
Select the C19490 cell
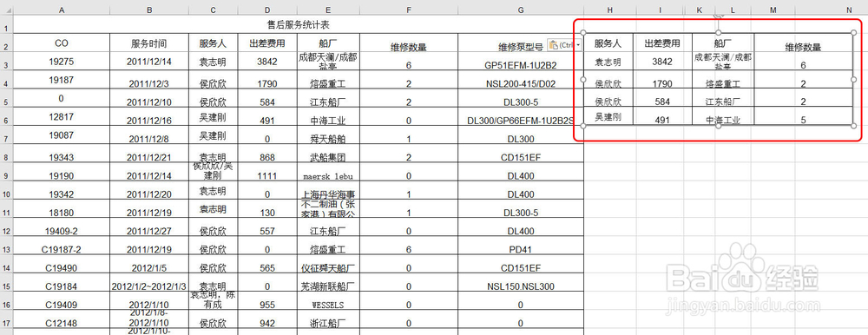62,265
